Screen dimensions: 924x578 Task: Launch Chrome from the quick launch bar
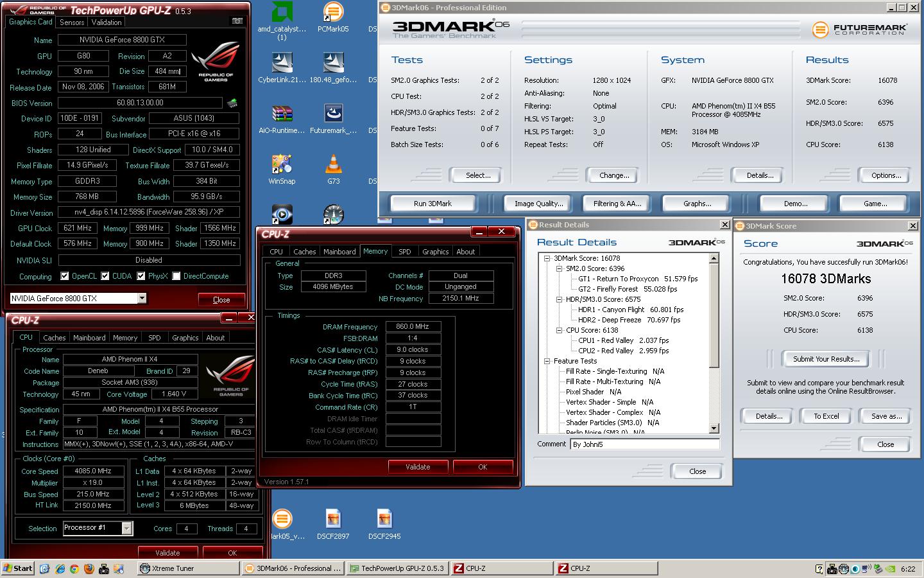(74, 568)
